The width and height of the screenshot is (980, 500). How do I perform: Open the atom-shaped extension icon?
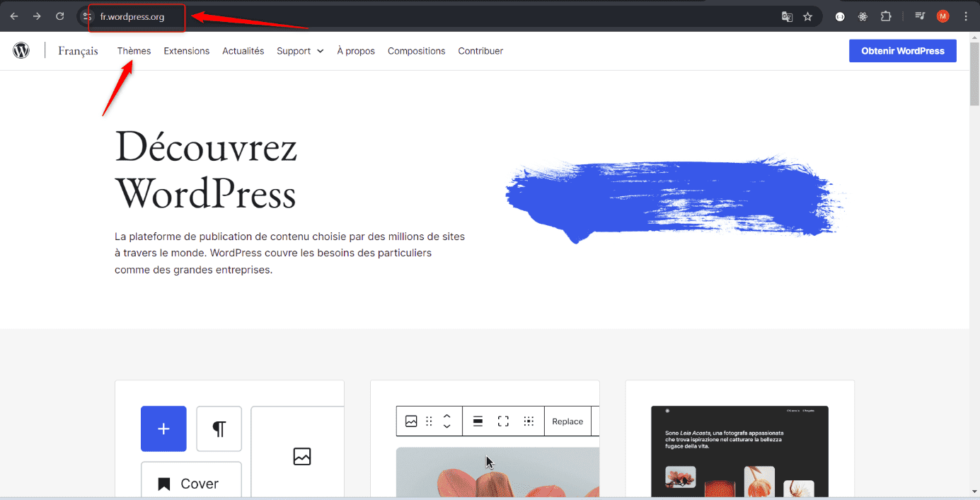pos(863,16)
